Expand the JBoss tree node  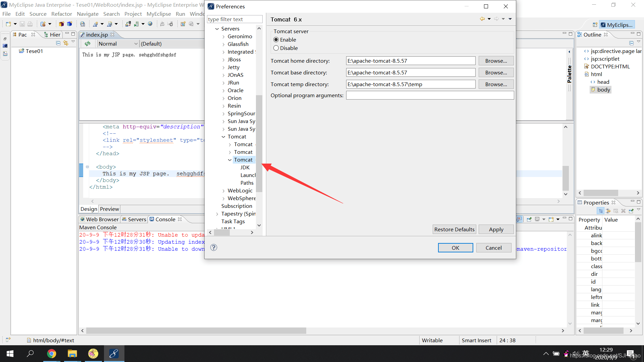click(x=223, y=60)
